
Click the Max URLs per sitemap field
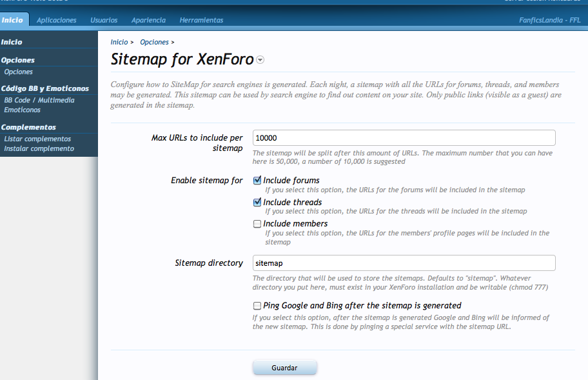coord(404,138)
